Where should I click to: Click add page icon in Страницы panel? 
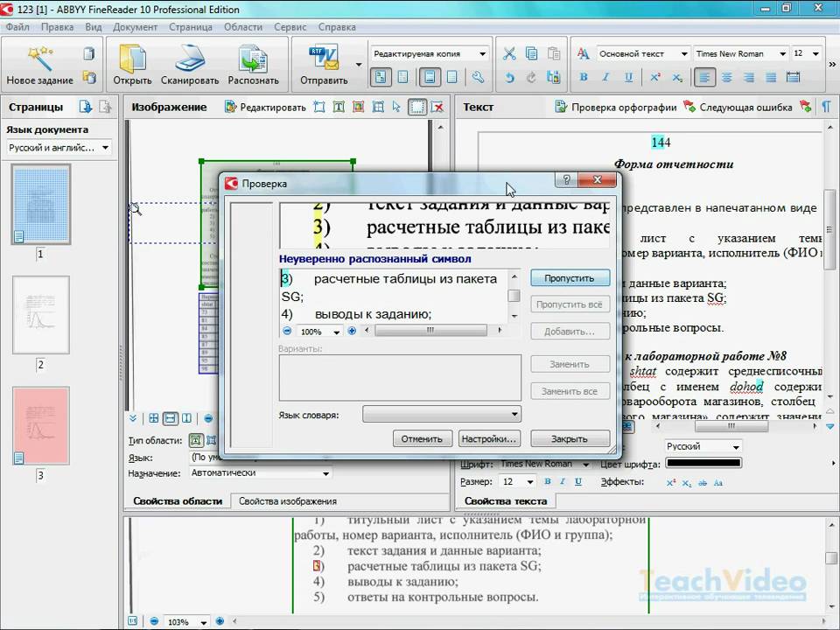point(85,107)
